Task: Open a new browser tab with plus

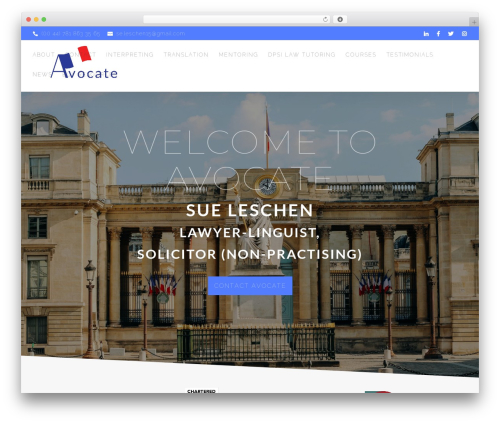Action: [x=474, y=22]
